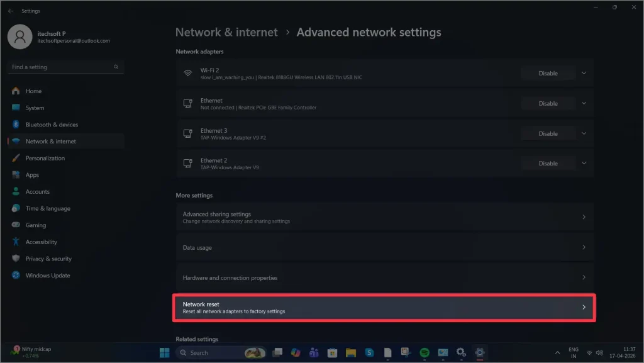Click the search magnifier in Find a setting
Viewport: 644px width, 363px height.
(116, 67)
